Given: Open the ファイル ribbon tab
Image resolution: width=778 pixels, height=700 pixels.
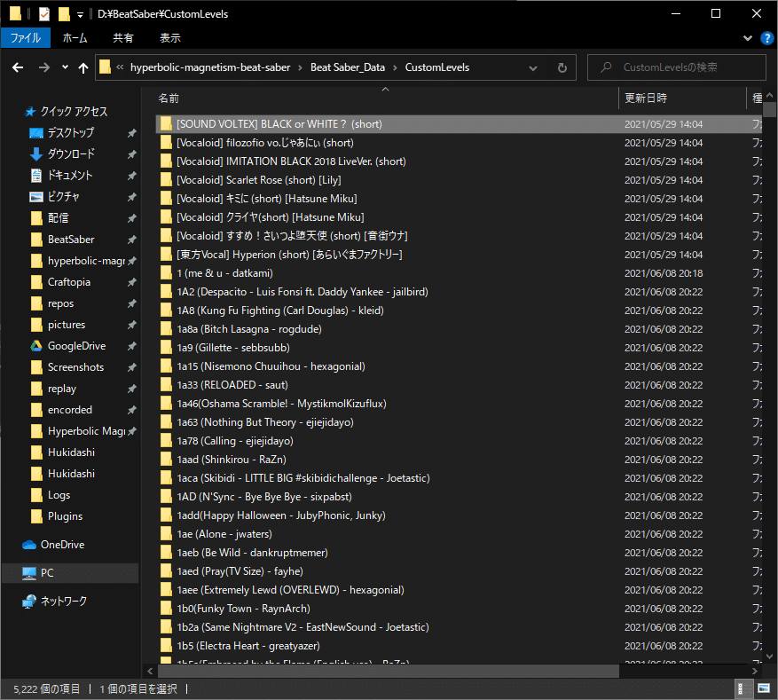Looking at the screenshot, I should click(x=26, y=38).
